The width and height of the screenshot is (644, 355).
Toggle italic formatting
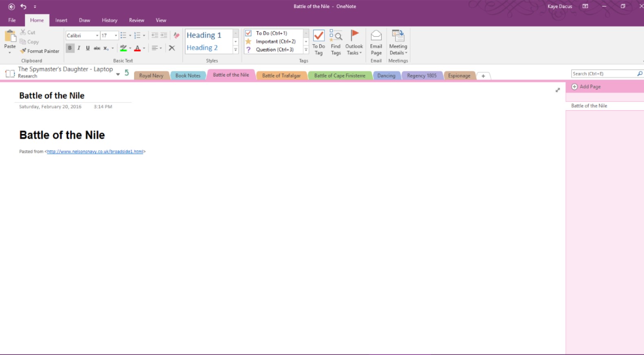[x=79, y=48]
